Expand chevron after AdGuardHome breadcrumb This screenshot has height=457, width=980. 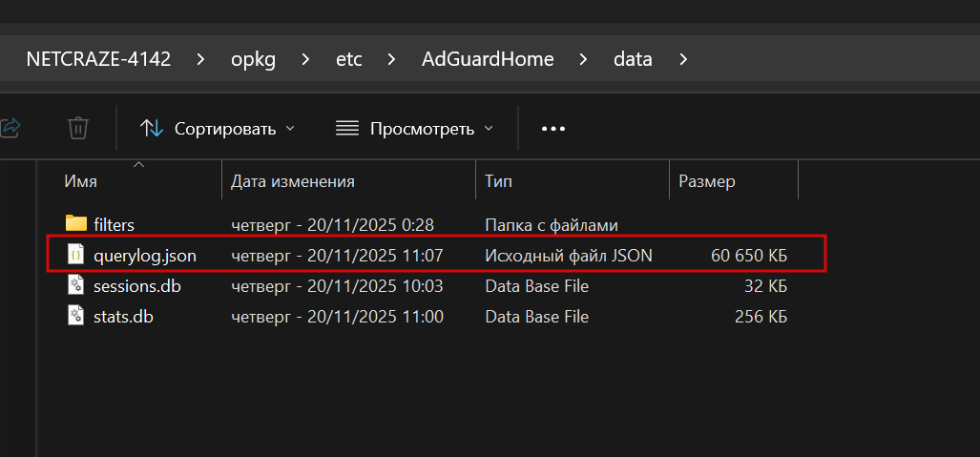click(x=583, y=59)
